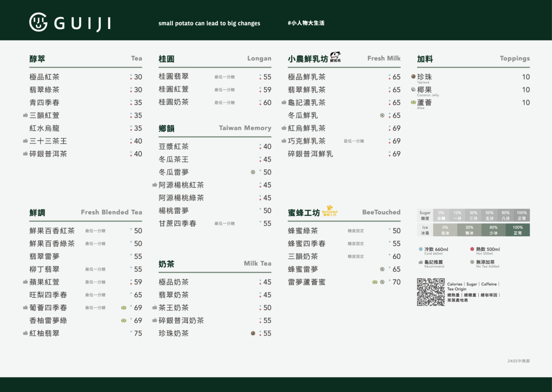Click the GUIJI smiley face logo
The width and height of the screenshot is (552, 392).
click(39, 21)
